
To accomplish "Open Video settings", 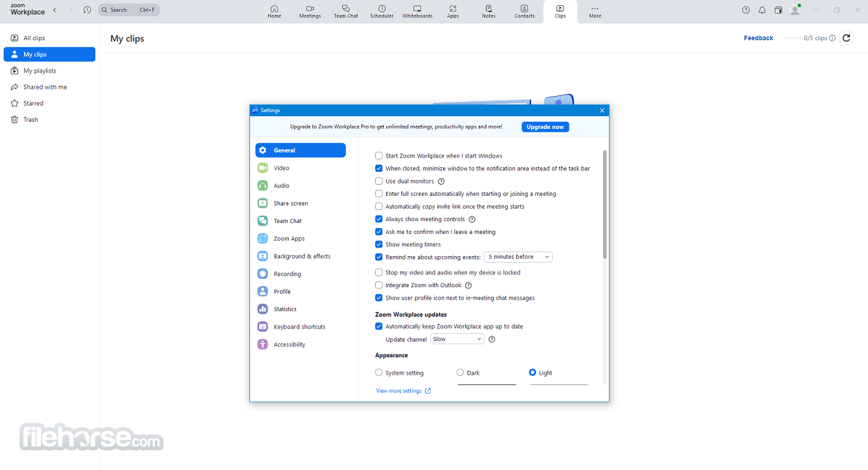I will pos(301,168).
